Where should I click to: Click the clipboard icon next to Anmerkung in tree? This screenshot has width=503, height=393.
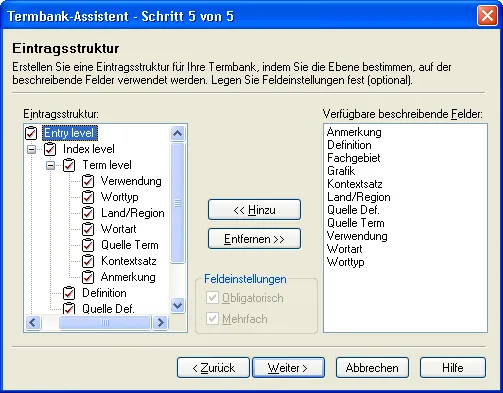point(88,277)
